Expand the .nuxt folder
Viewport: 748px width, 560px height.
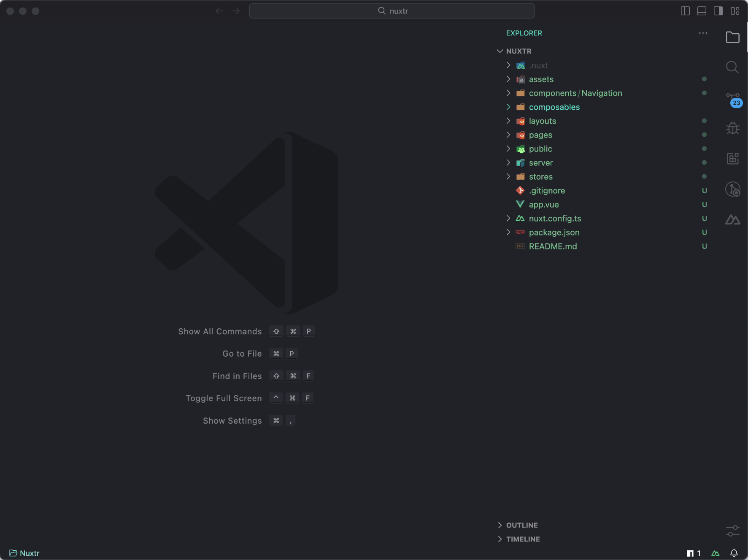(x=508, y=65)
